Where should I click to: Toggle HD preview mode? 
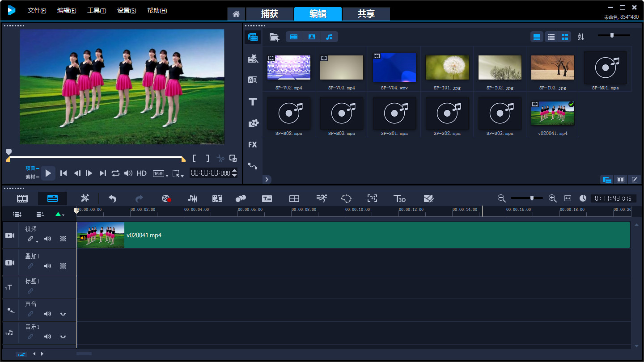pyautogui.click(x=141, y=173)
